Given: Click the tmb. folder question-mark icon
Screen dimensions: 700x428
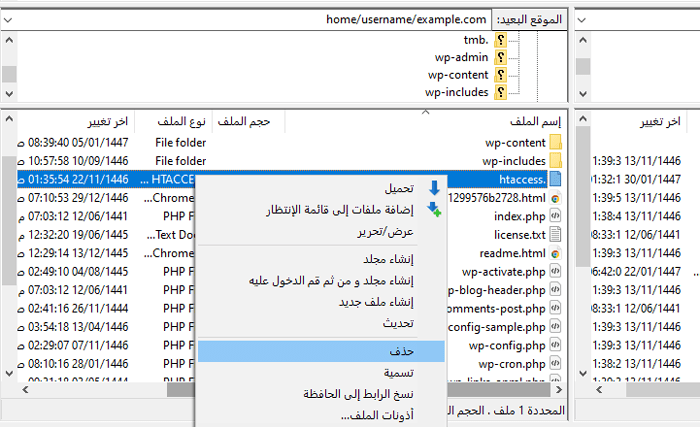Looking at the screenshot, I should (x=500, y=40).
